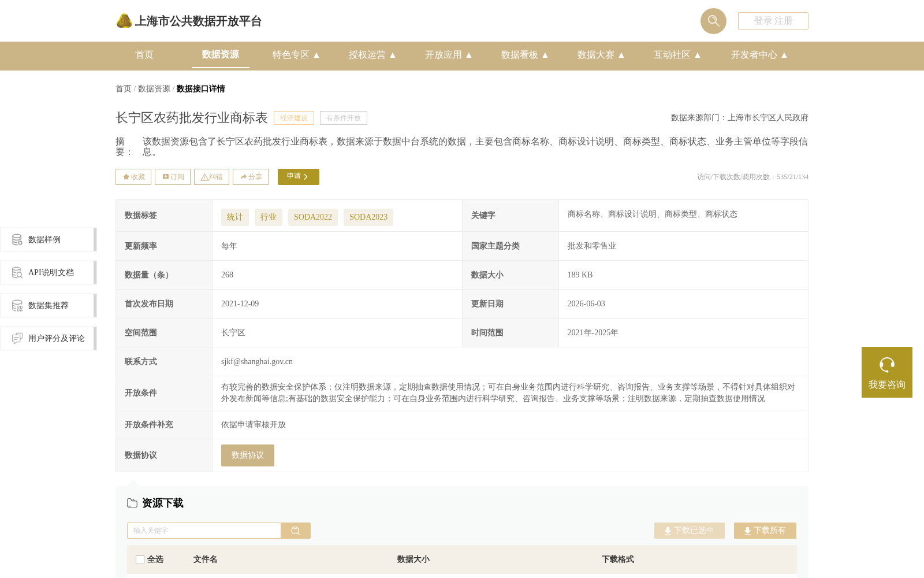
Task: Expand the 数据大赛 menu arrow
Action: pyautogui.click(x=621, y=55)
